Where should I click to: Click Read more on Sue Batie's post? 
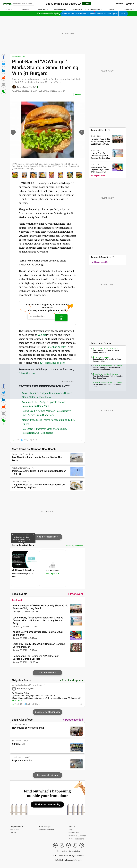[x=17, y=701]
